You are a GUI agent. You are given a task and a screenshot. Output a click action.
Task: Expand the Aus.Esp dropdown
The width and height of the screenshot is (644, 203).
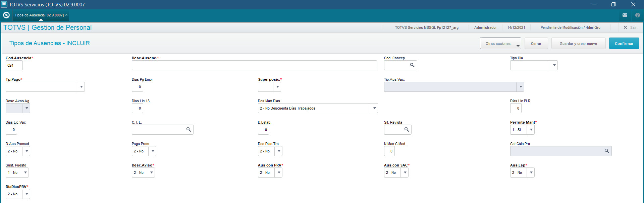[531, 173]
